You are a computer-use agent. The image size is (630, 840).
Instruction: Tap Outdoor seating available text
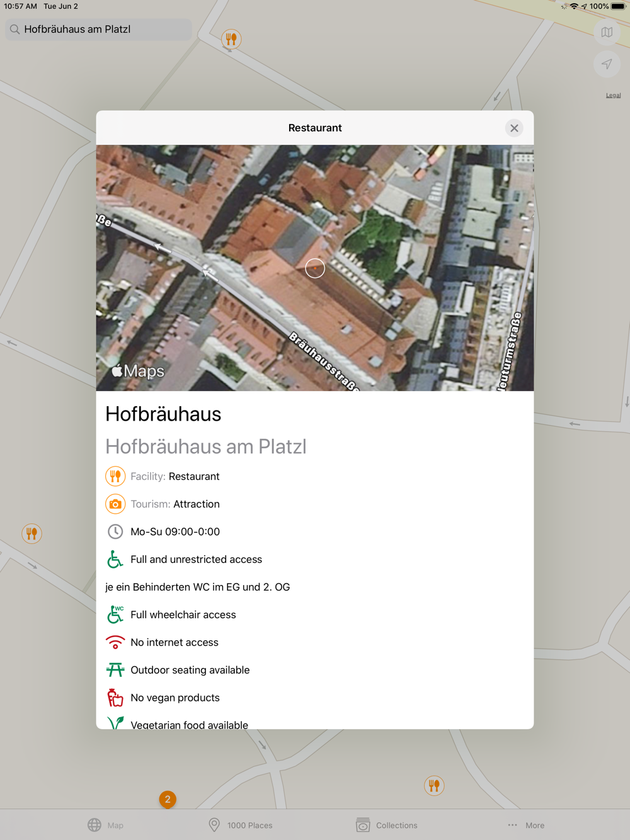pos(190,670)
